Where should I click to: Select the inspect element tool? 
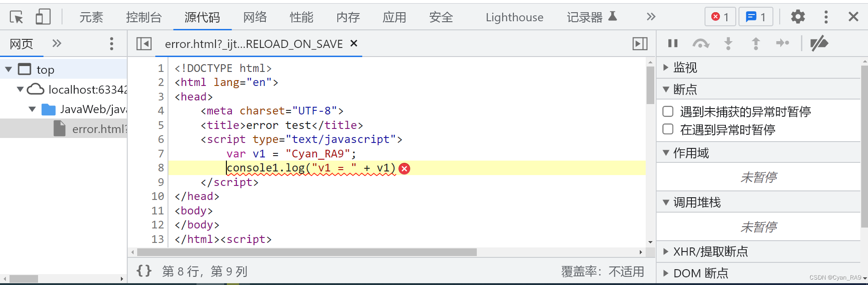(16, 16)
